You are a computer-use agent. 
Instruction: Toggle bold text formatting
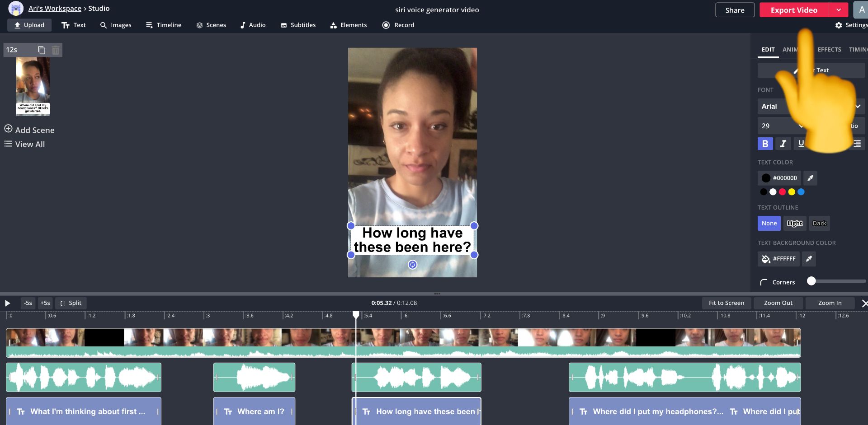765,144
